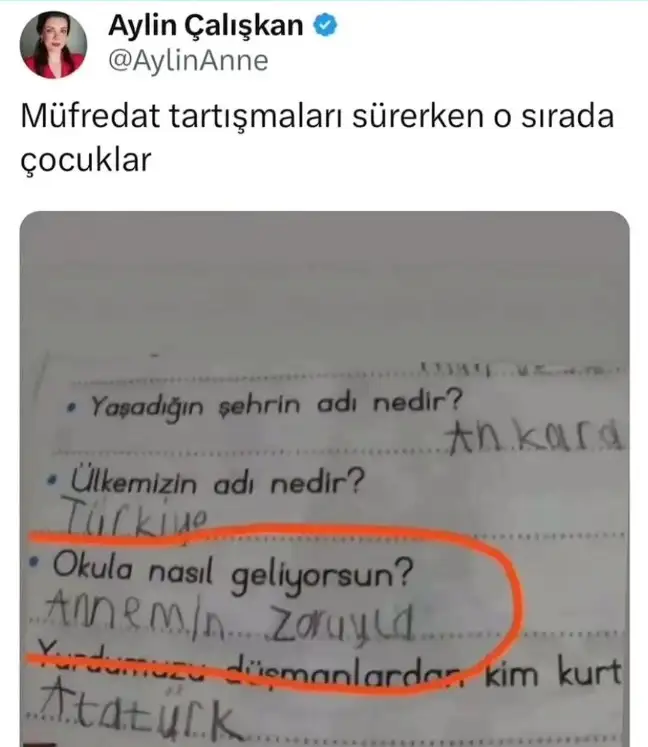Click the question Yaşadığın şehrin adı nedir?
Viewport: 648px width, 747px height.
click(x=276, y=406)
